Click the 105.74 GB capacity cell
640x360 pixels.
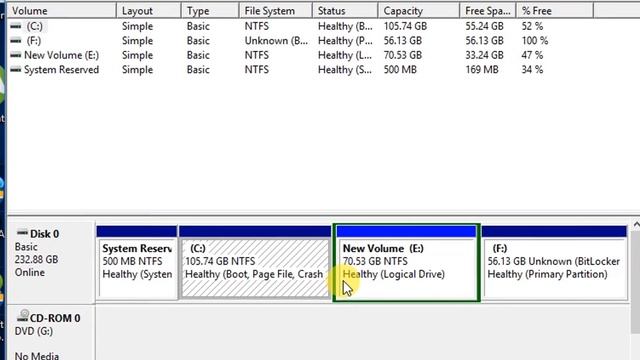point(405,27)
